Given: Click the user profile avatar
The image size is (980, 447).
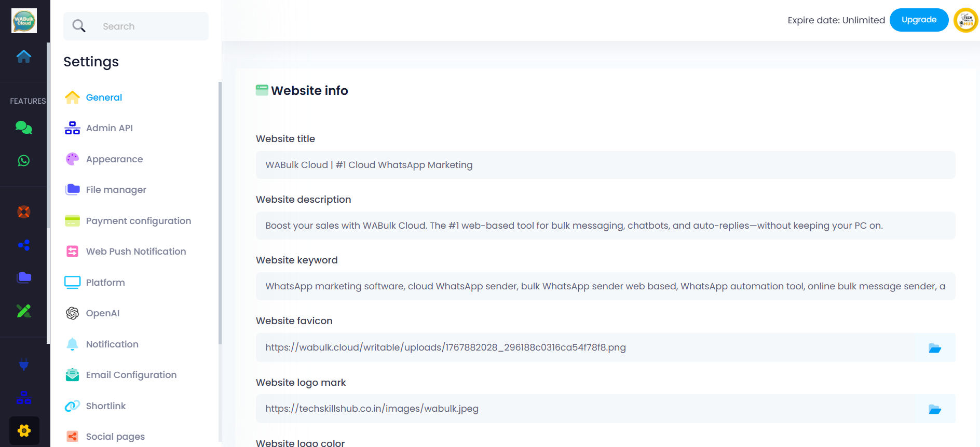Looking at the screenshot, I should click(965, 21).
